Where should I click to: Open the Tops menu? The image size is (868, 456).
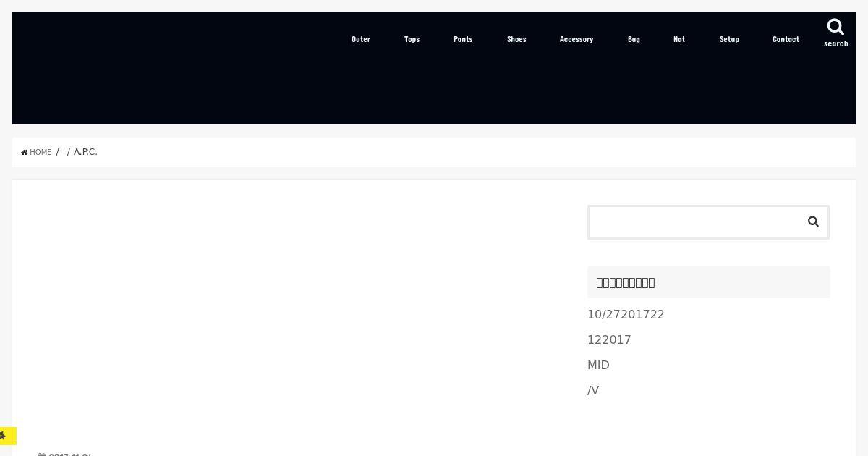412,39
